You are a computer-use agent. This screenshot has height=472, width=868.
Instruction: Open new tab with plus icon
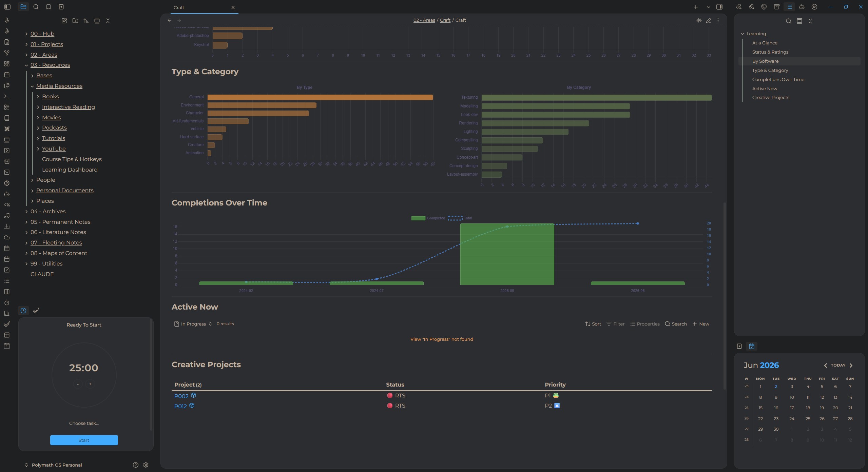click(x=696, y=7)
